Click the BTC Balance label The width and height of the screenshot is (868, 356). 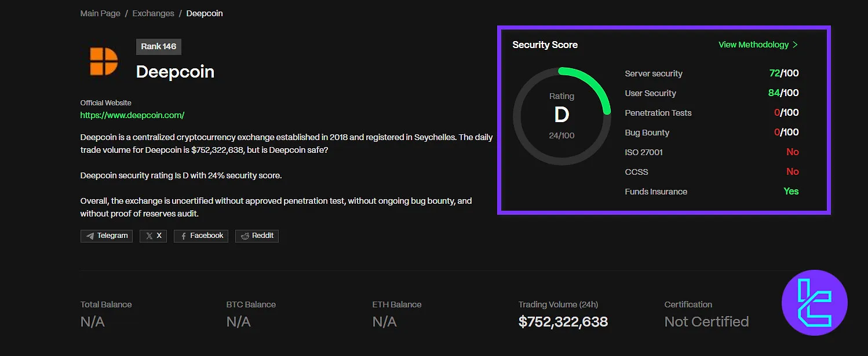coord(251,304)
